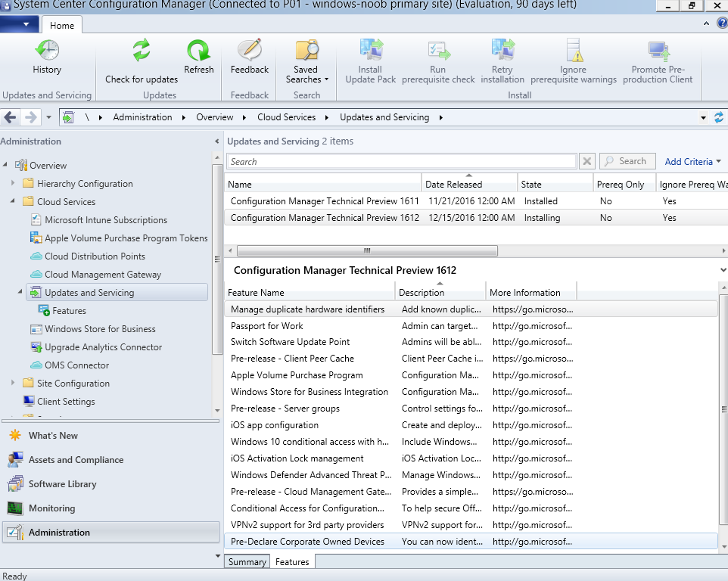Viewport: 728px width, 581px height.
Task: Click the Check for updates icon
Action: pos(142,50)
